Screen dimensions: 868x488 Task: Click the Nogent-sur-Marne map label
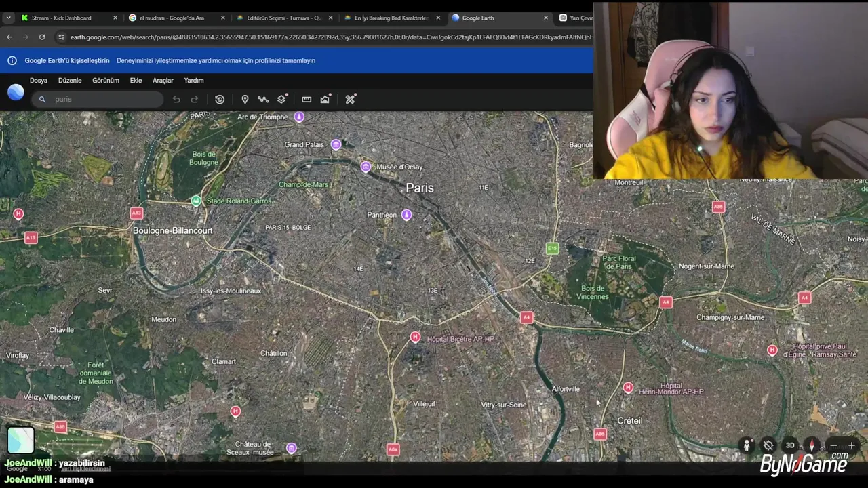pos(707,266)
